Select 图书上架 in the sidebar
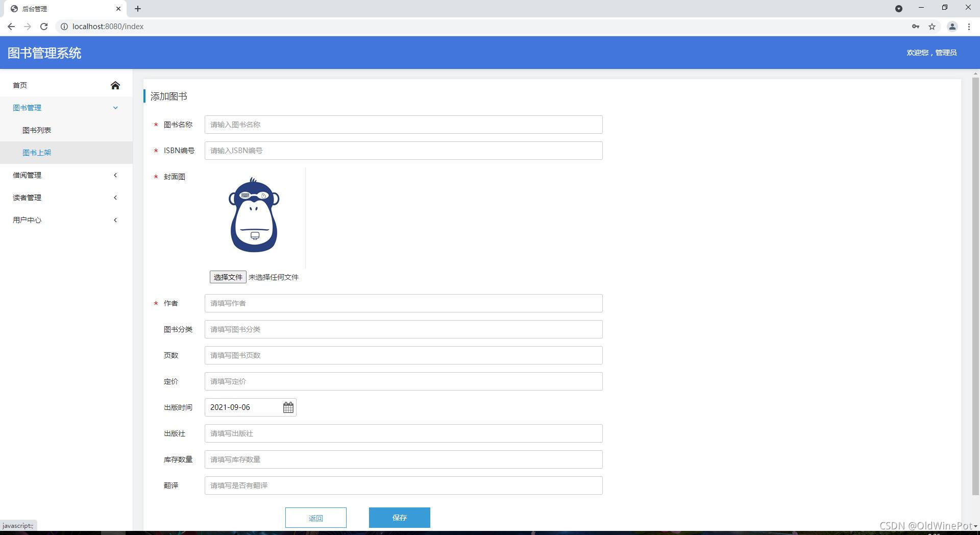The image size is (980, 535). tap(66, 153)
